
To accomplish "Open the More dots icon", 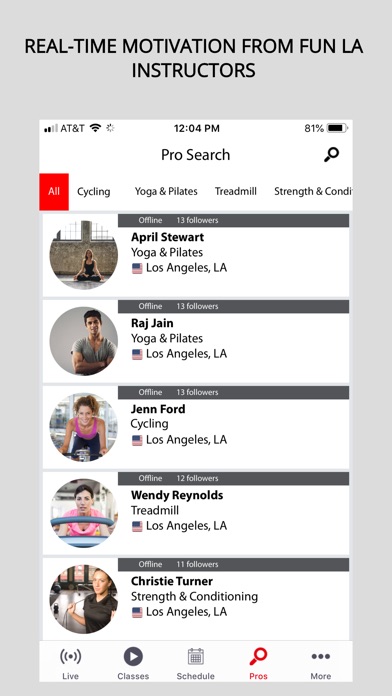I will pyautogui.click(x=321, y=656).
